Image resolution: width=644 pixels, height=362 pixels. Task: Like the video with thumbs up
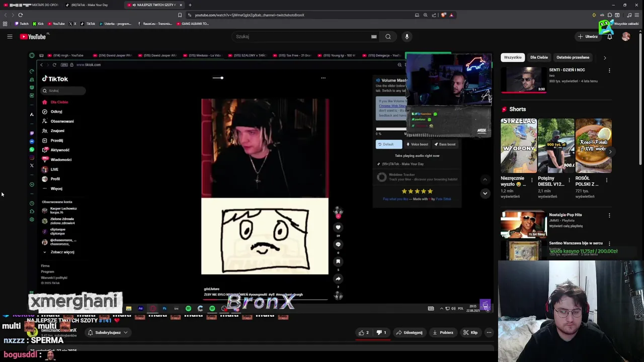[364, 332]
